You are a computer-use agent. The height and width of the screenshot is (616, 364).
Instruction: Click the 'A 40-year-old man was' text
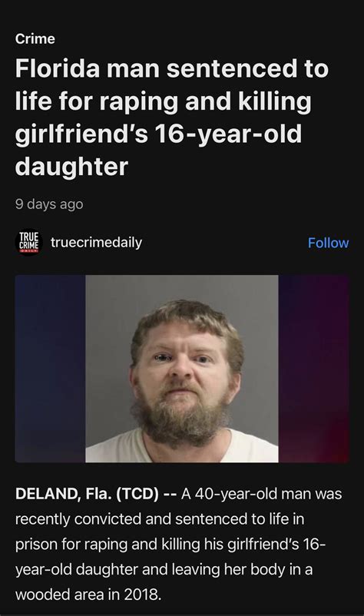click(261, 493)
